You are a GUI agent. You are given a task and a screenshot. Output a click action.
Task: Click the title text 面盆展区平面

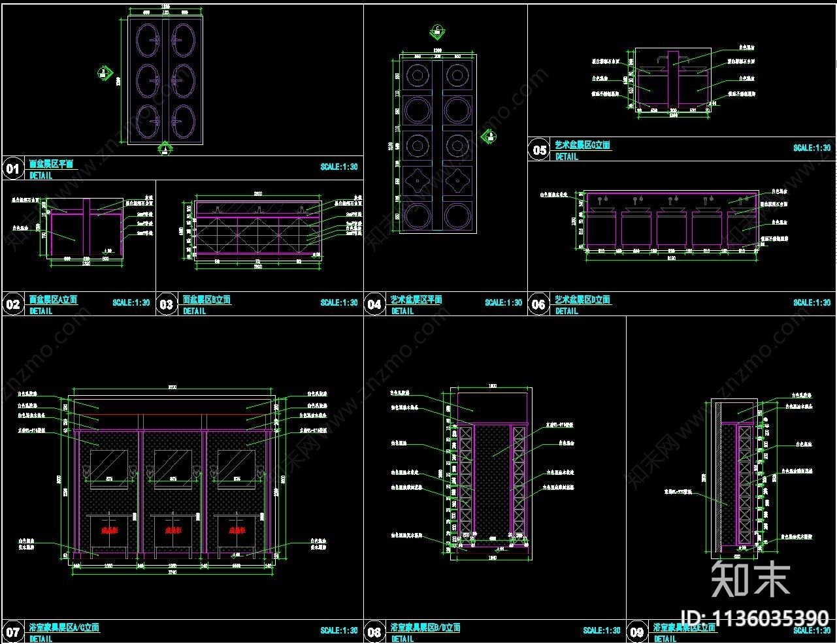point(52,165)
